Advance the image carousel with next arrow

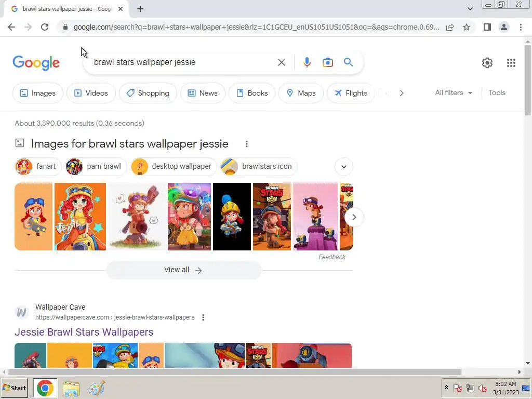354,217
